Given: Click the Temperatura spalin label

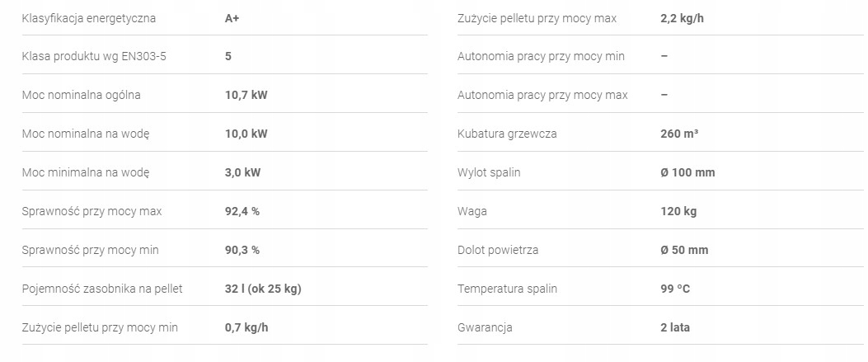Looking at the screenshot, I should coord(507,289).
